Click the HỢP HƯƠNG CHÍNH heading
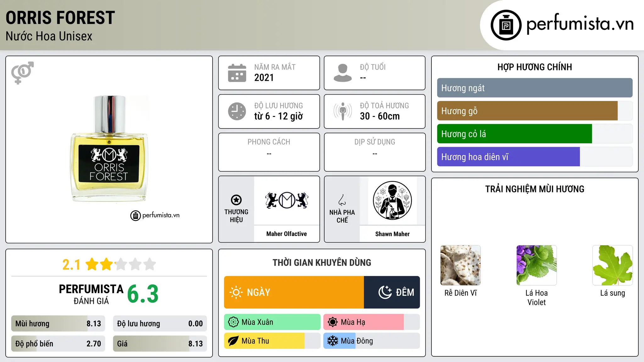Viewport: 644px width, 362px height. coord(535,67)
